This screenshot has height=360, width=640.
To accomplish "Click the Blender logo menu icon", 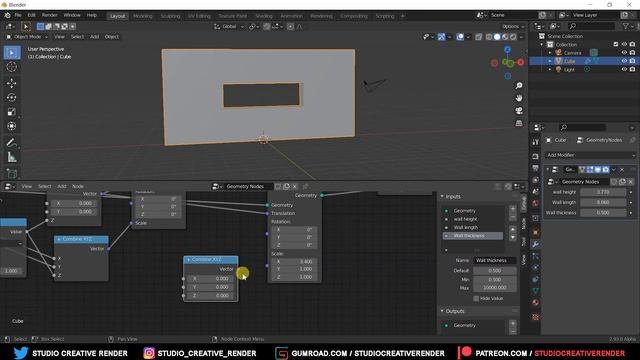I will [x=7, y=16].
